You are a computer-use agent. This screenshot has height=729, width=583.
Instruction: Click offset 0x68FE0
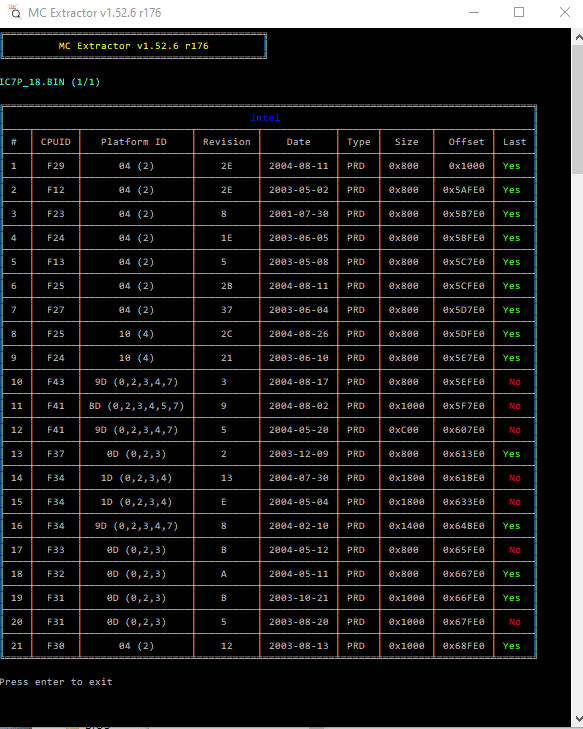[x=464, y=646]
